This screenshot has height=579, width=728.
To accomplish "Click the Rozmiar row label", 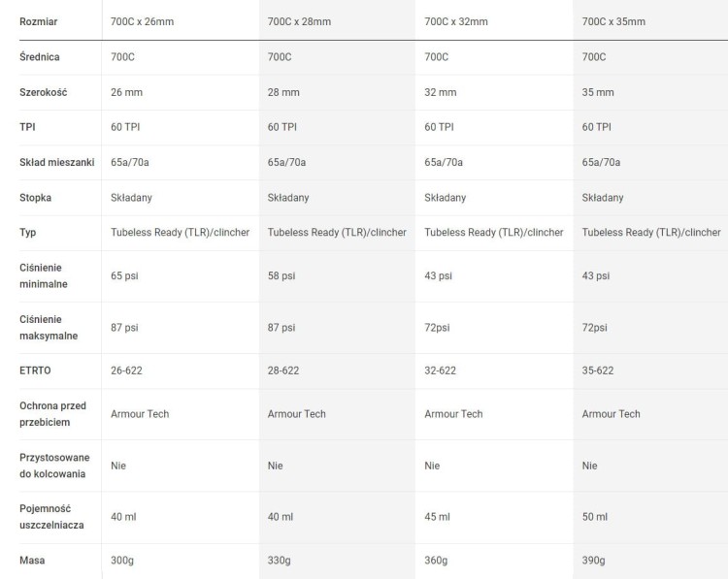I will pyautogui.click(x=39, y=21).
